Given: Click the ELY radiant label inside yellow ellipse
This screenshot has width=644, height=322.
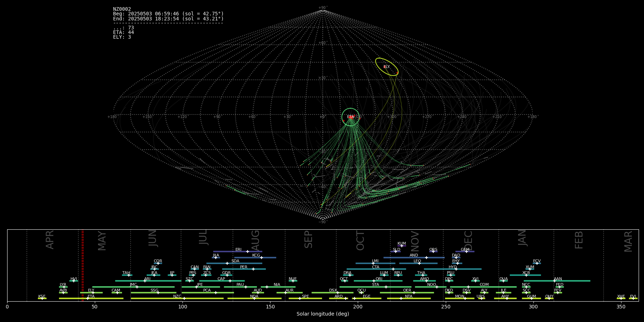Looking at the screenshot, I should [x=387, y=67].
